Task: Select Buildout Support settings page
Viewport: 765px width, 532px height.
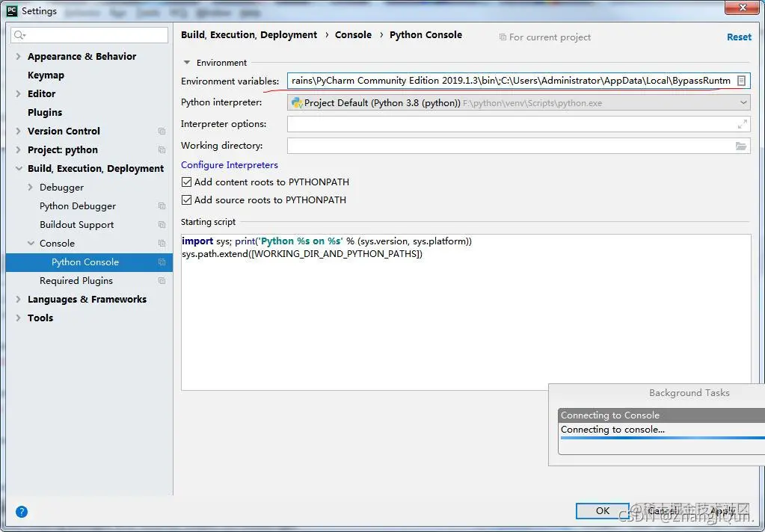Action: (x=76, y=225)
